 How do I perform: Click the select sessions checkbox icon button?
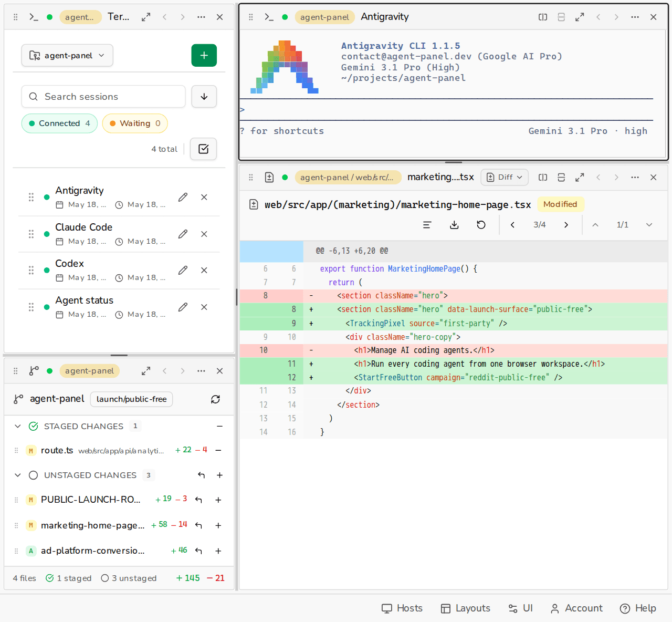[204, 149]
